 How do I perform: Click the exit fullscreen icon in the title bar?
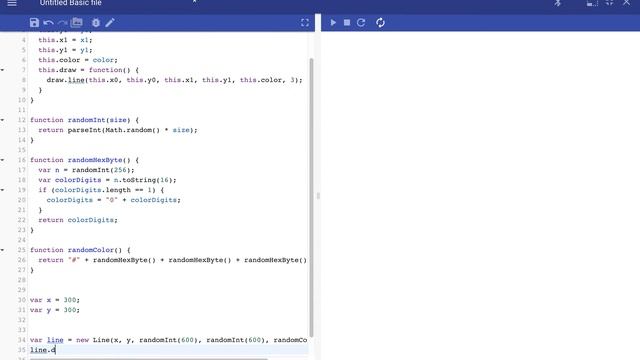point(609,3)
